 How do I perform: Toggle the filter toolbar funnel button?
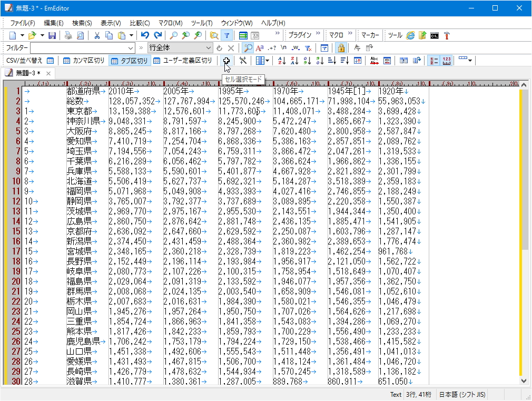pos(226,35)
